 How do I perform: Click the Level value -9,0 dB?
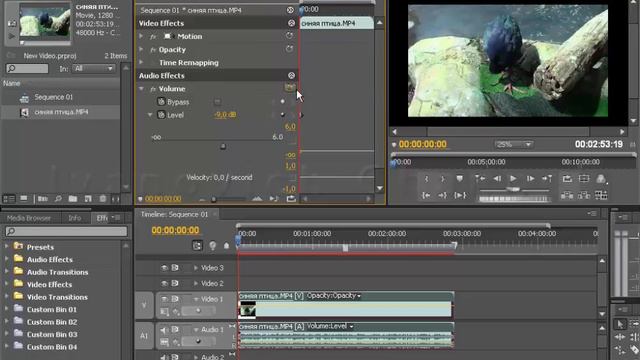(225, 115)
